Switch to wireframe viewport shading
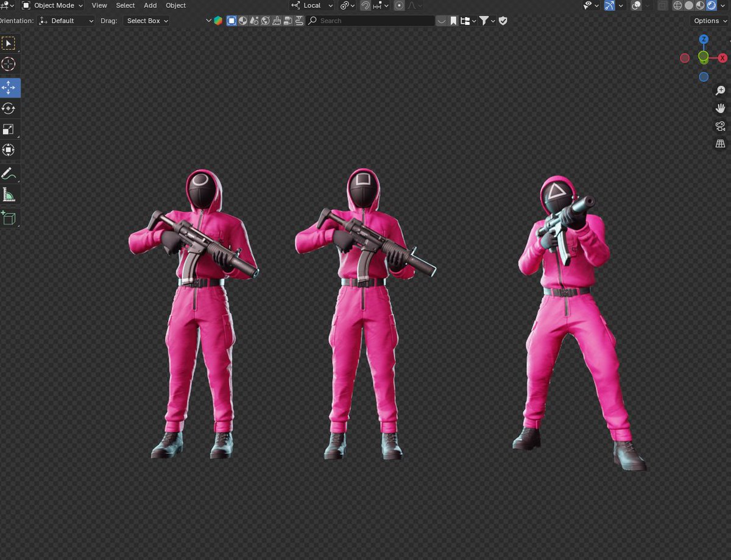Viewport: 731px width, 560px height. 677,5
